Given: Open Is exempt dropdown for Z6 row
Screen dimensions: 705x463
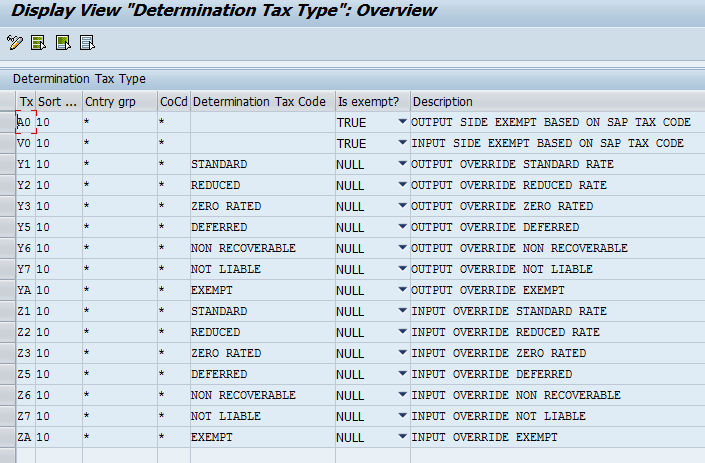Looking at the screenshot, I should click(402, 395).
